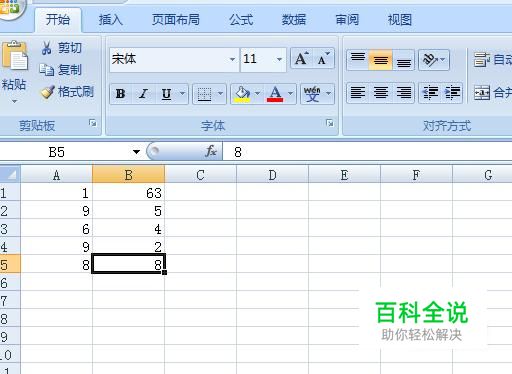
Task: Increase indent icon
Action: pos(452,93)
